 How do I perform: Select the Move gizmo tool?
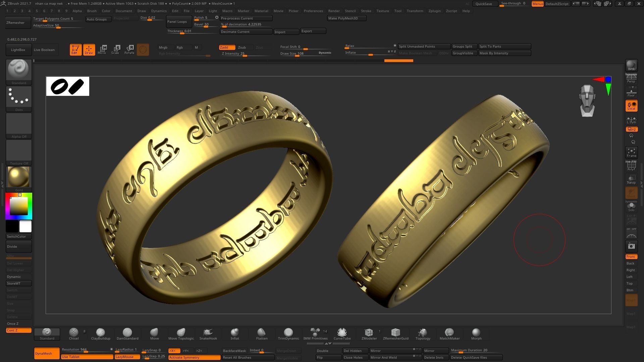click(102, 50)
